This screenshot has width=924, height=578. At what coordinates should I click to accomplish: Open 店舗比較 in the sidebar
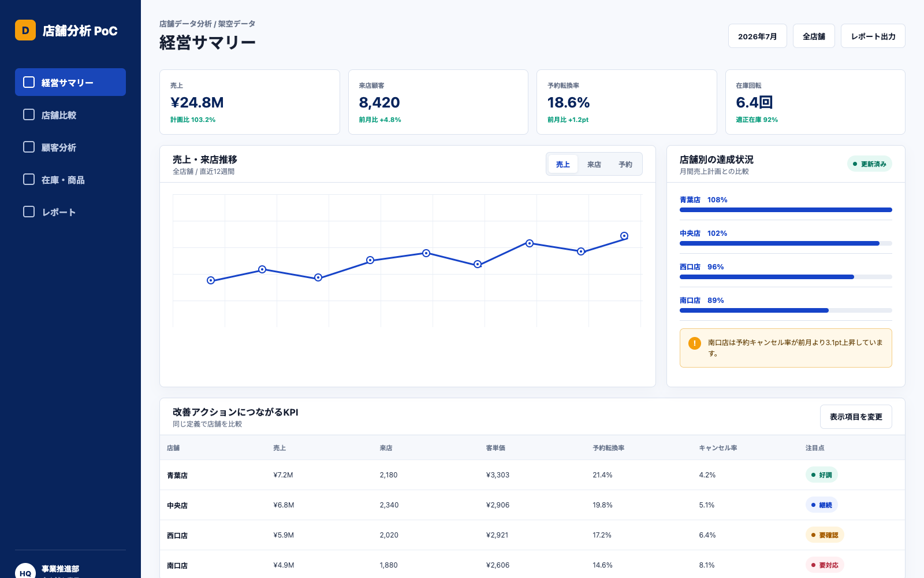pyautogui.click(x=70, y=114)
